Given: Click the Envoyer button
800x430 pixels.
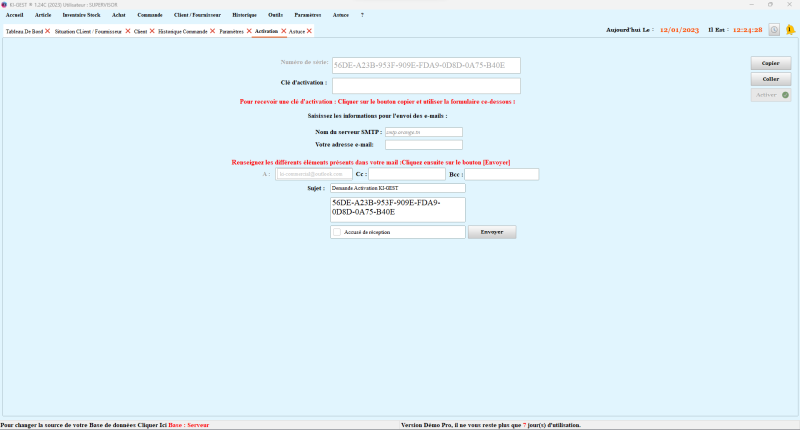Looking at the screenshot, I should pyautogui.click(x=492, y=232).
